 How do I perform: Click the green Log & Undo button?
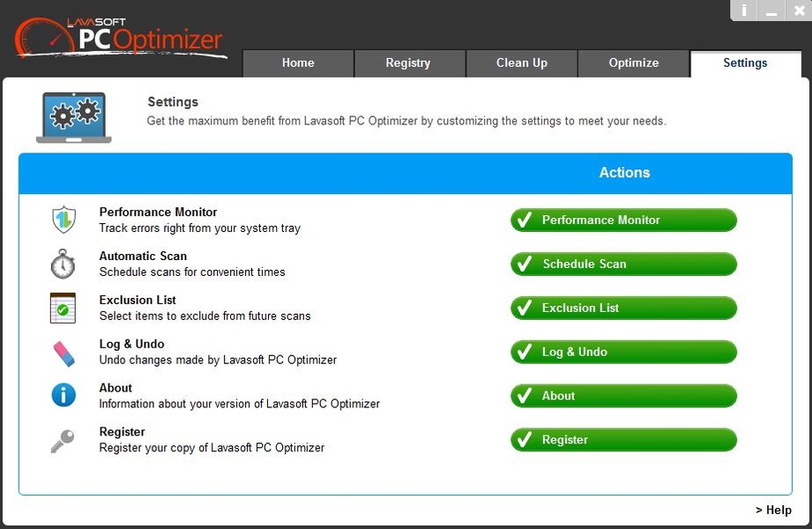(623, 353)
